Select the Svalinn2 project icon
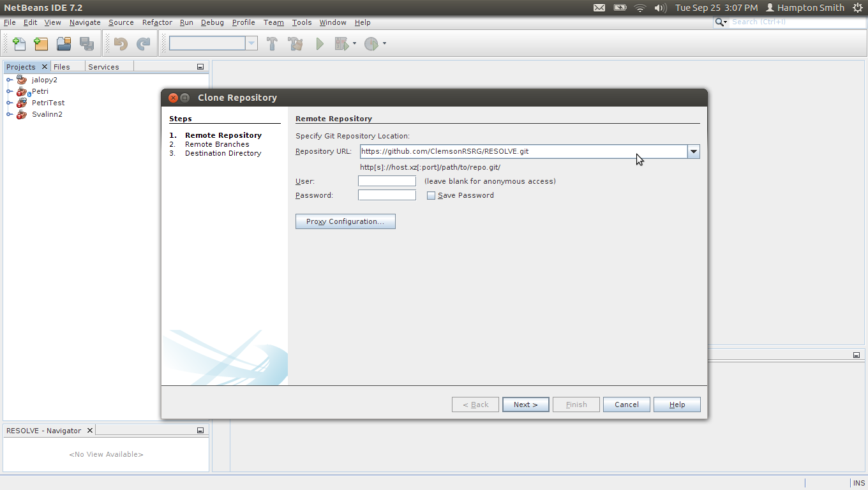The image size is (868, 490). [x=22, y=114]
